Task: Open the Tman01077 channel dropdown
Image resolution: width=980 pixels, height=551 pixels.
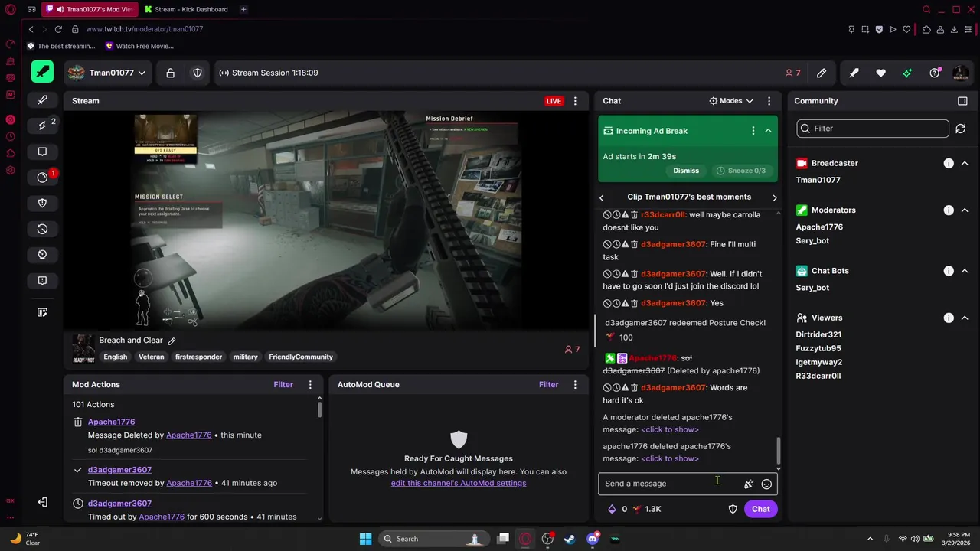Action: 107,73
